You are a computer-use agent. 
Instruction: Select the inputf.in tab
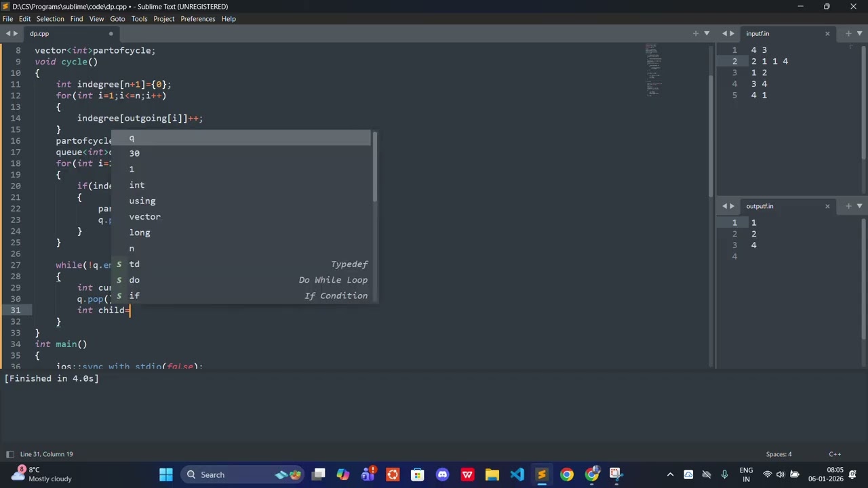(787, 33)
